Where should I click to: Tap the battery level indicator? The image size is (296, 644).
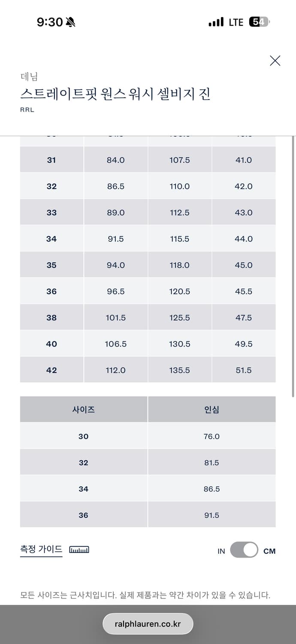point(259,22)
